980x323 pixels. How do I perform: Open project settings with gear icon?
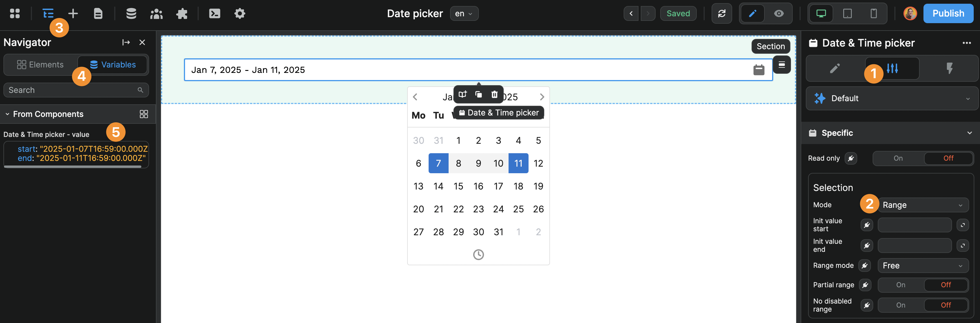(240, 13)
